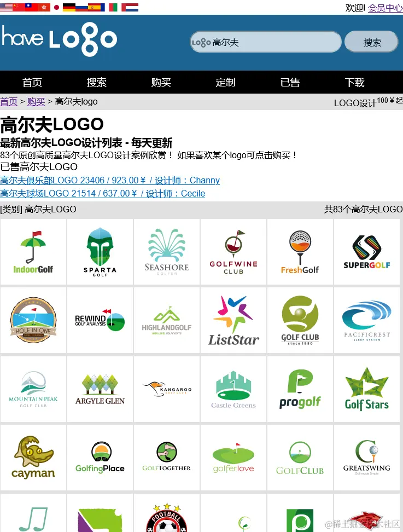This screenshot has width=403, height=532.
Task: Open the green-circle GolfClub logo
Action: [300, 458]
